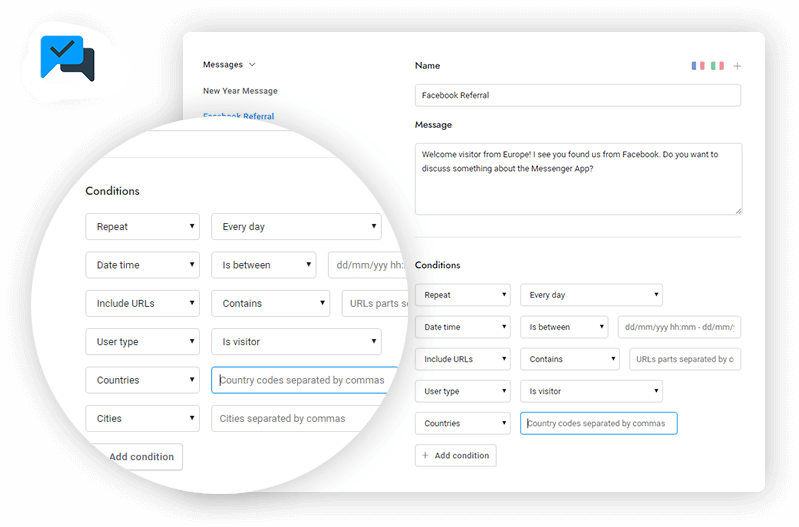
Task: Click Add condition button in magnified circle
Action: coord(140,457)
